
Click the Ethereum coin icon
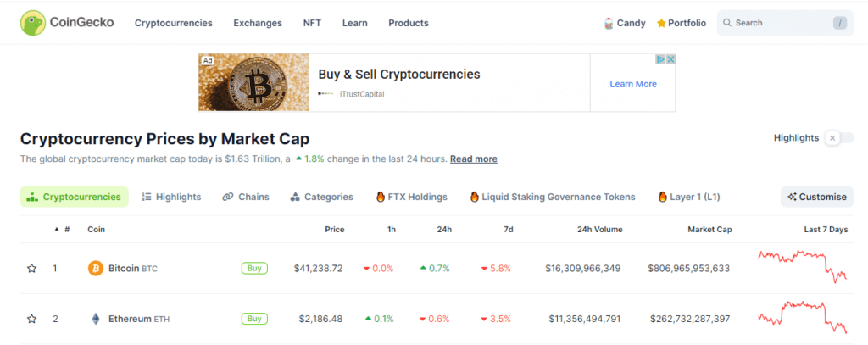click(96, 319)
